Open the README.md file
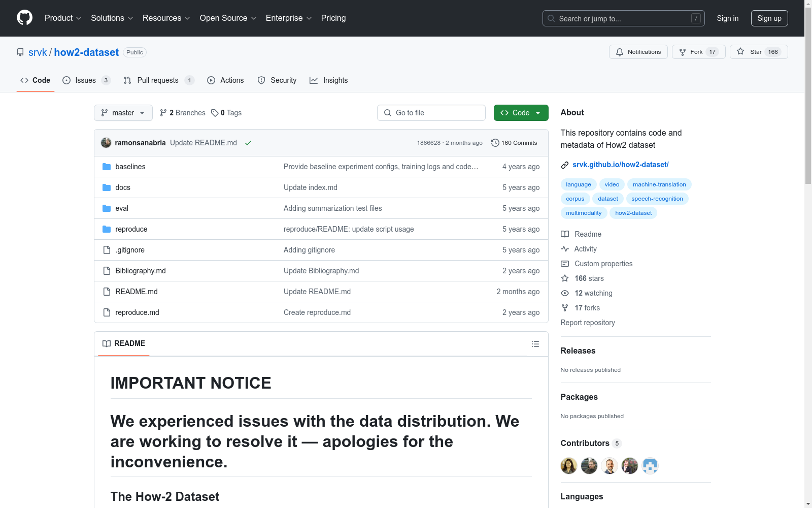Viewport: 812px width, 508px height. click(137, 292)
